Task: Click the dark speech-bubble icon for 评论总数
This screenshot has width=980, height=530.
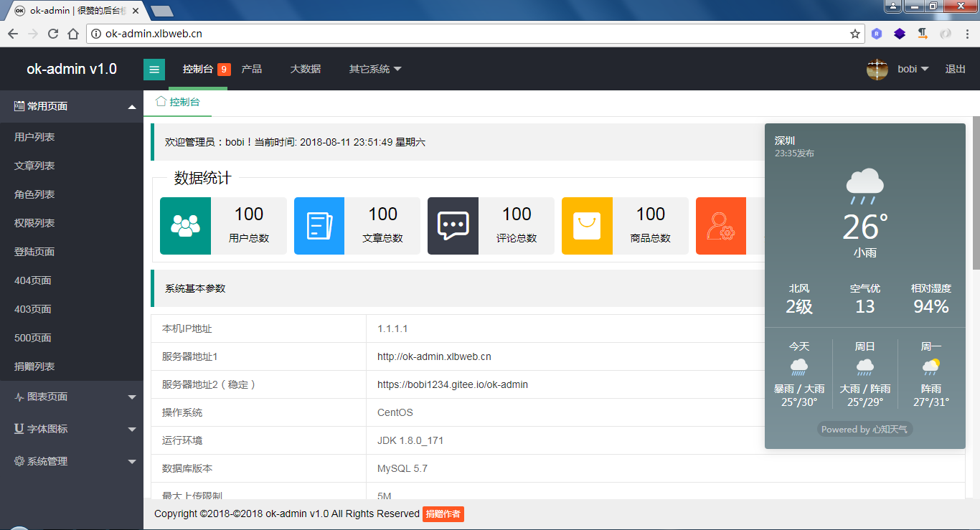Action: click(453, 225)
